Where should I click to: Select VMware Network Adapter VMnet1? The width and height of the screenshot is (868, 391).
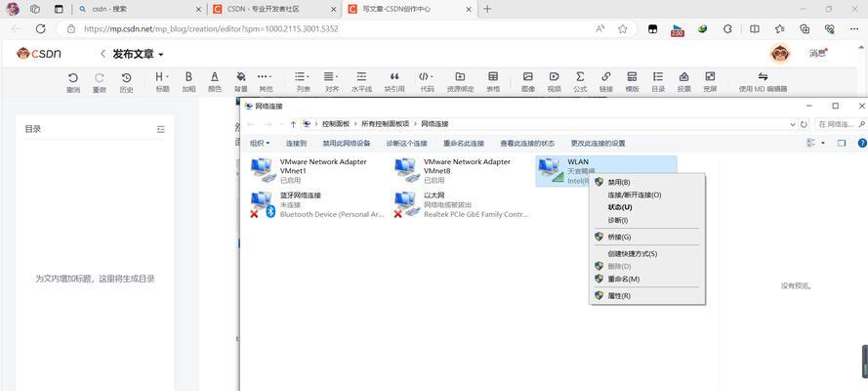pyautogui.click(x=317, y=171)
